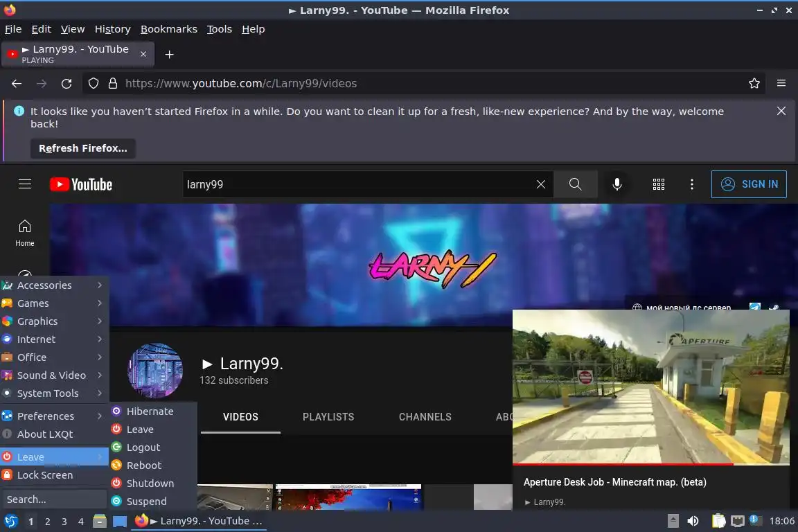Viewport: 798px width, 532px height.
Task: Open the Bookmarks menu
Action: (x=169, y=29)
